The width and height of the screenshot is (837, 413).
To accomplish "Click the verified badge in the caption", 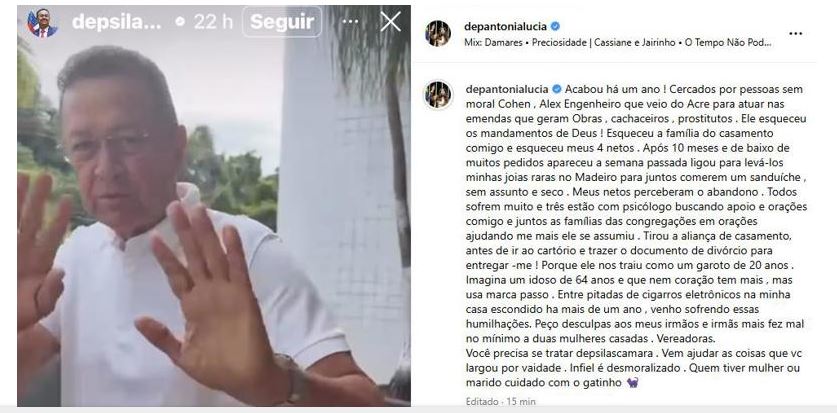I will [x=556, y=89].
